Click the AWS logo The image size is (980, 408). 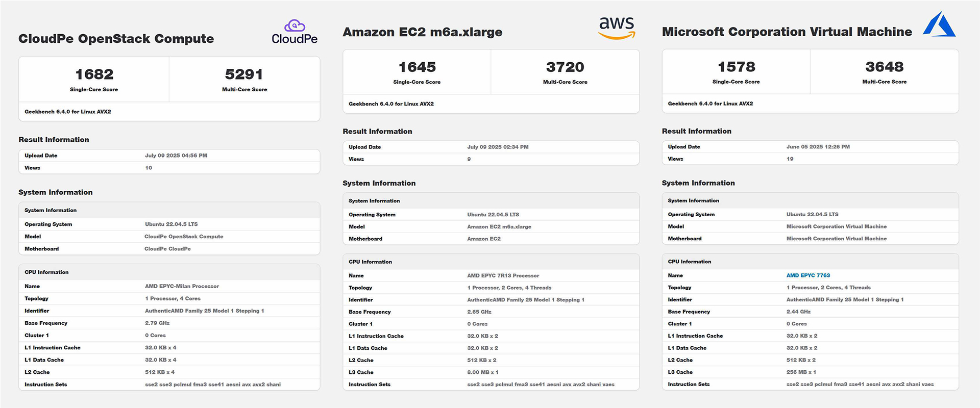[617, 28]
